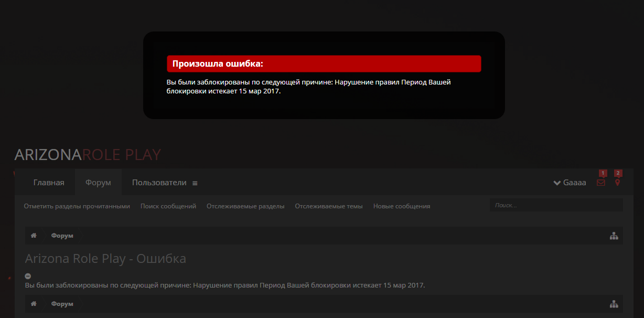Click the Arizona Role Play - Ошибка heading
The width and height of the screenshot is (644, 318).
coord(105,259)
